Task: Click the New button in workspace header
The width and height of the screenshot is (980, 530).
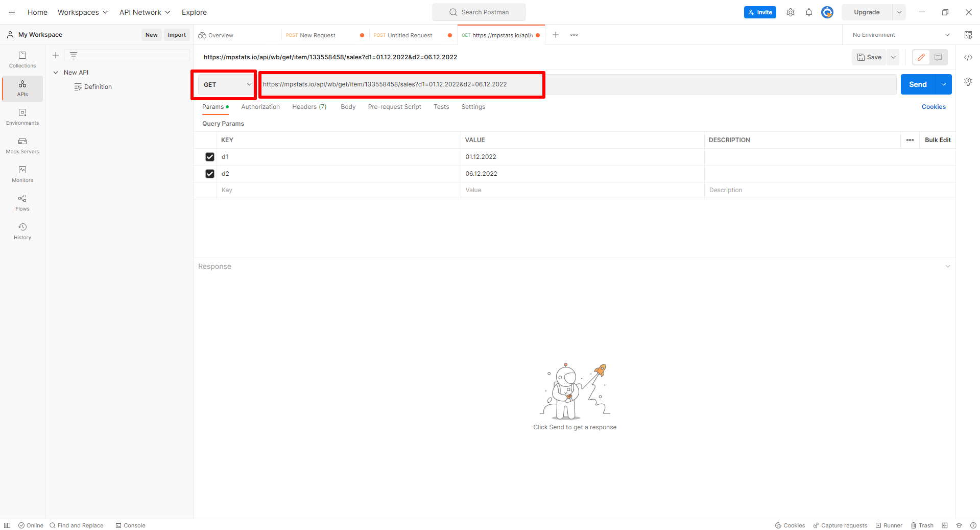Action: (152, 35)
